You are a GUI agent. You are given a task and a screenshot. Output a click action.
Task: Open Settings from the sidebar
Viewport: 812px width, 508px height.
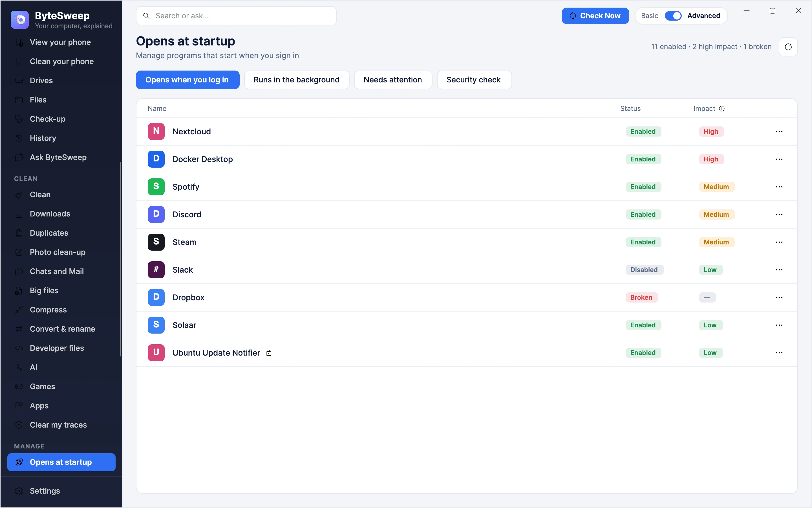click(61, 491)
